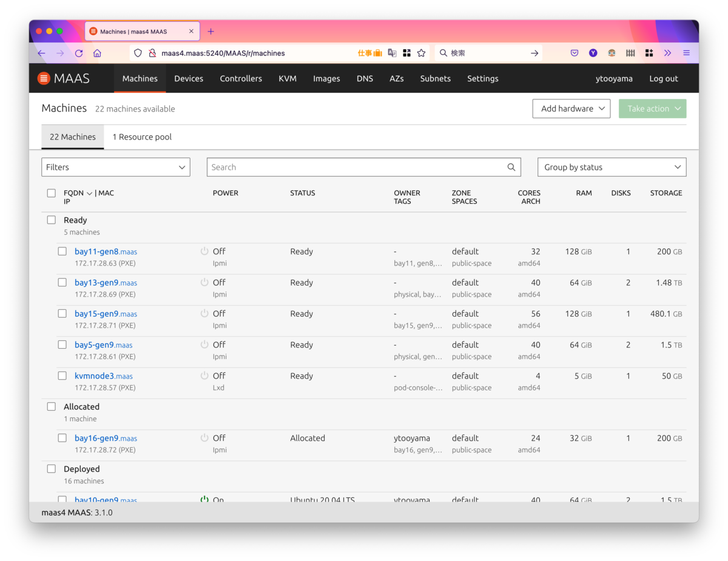728x561 pixels.
Task: Open the Group by status dropdown
Action: pyautogui.click(x=612, y=167)
